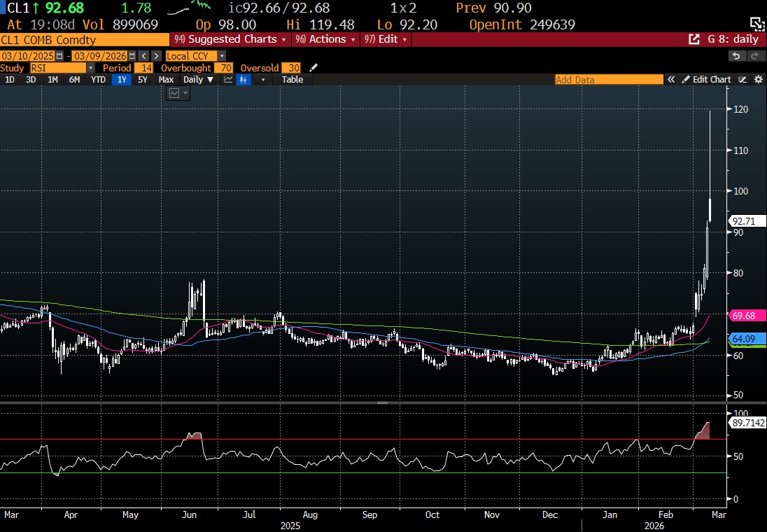The height and width of the screenshot is (532, 767).
Task: Switch to the Table view
Action: click(292, 80)
